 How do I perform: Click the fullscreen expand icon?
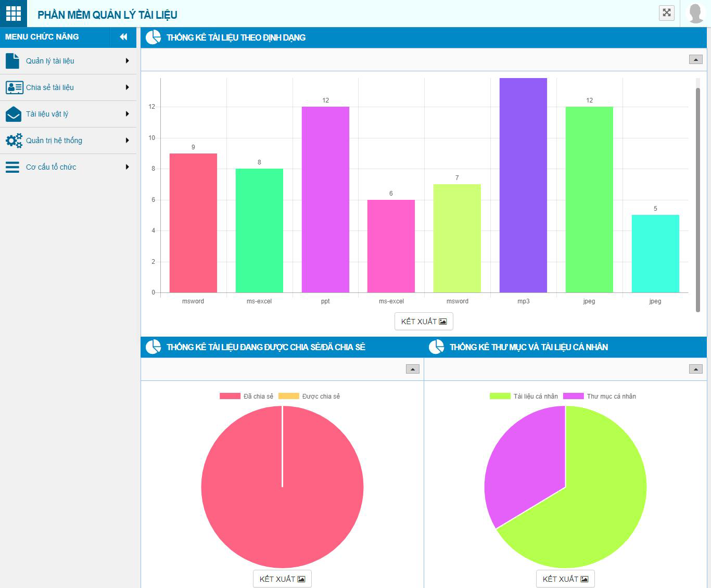[666, 13]
